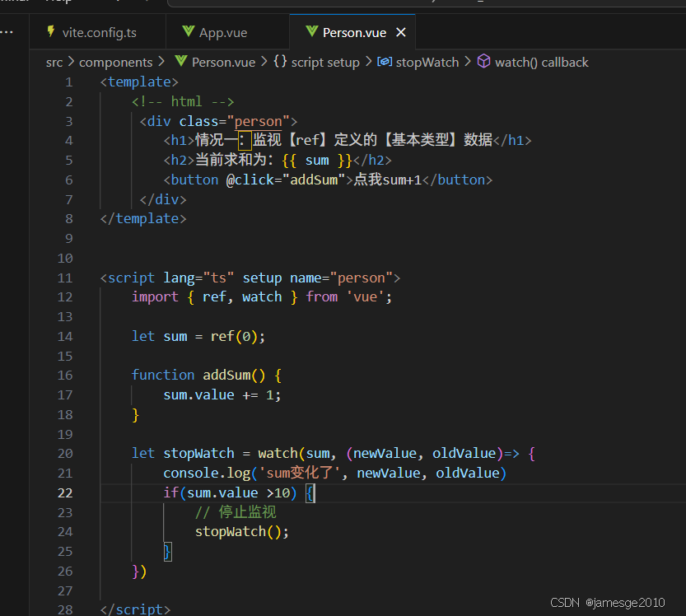Click the '// 停止监视' comment
Image resolution: width=686 pixels, height=616 pixels.
tap(236, 512)
